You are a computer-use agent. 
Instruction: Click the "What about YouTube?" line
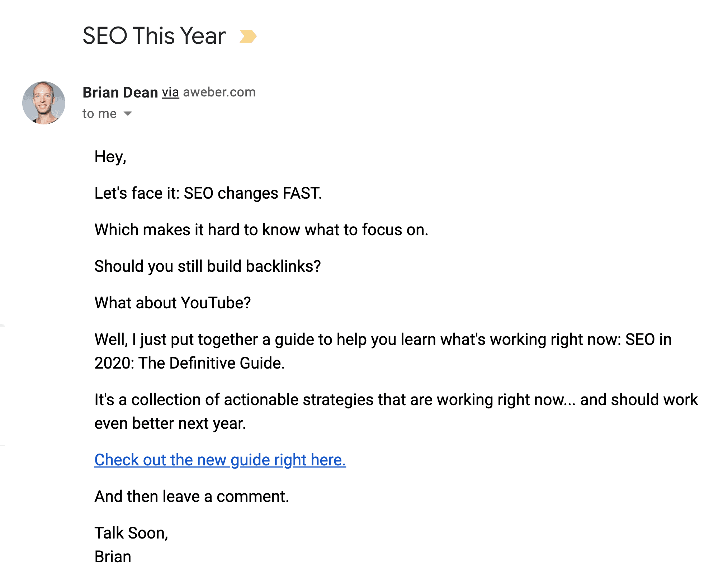point(173,303)
